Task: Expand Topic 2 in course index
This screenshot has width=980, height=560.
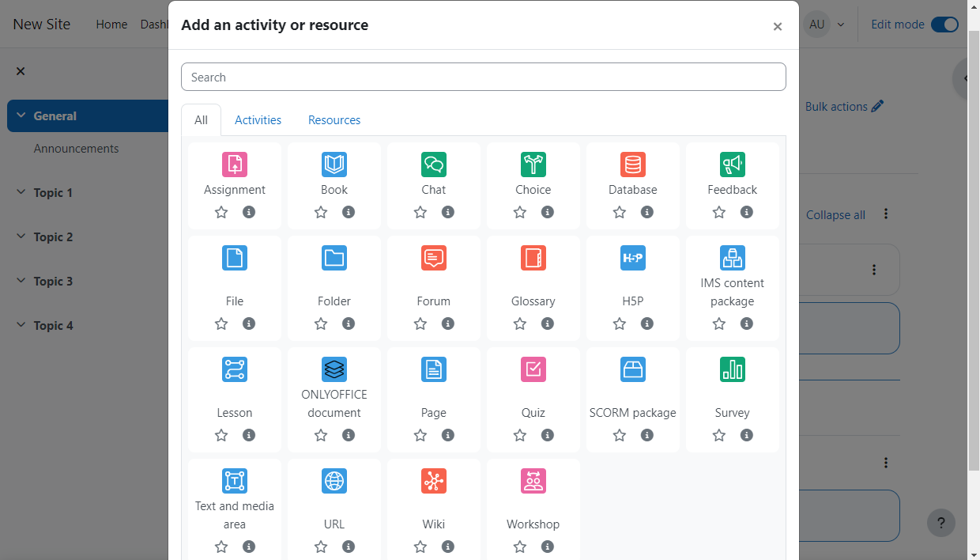Action: coord(21,236)
